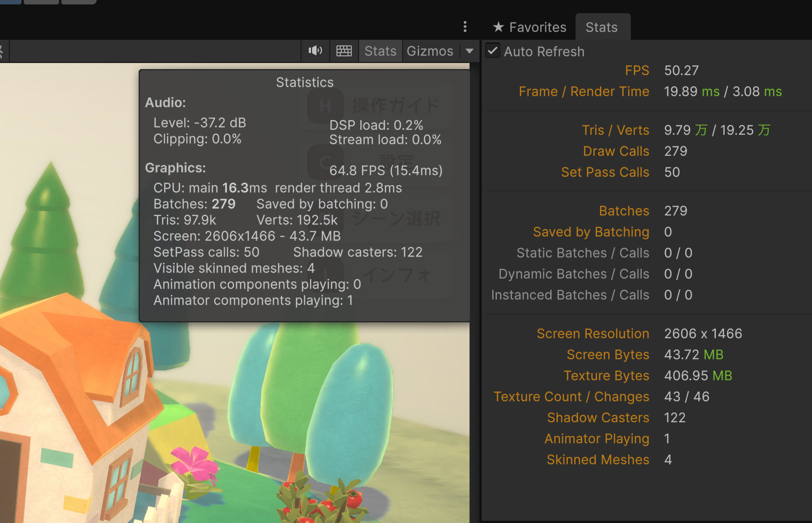Click the Statistics overlay title

point(304,82)
